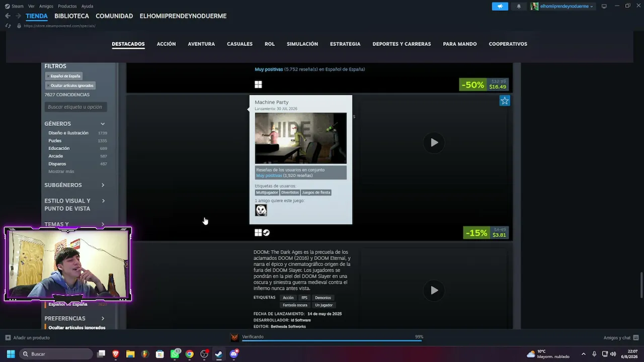This screenshot has width=644, height=362.
Task: Click the Steam Deck platform icon under Machine Party
Action: 266,232
